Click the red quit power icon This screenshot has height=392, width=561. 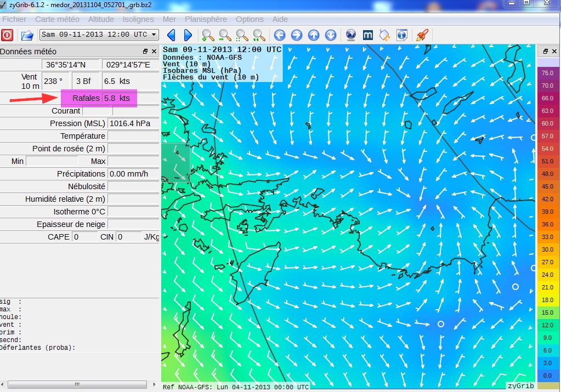tap(7, 35)
